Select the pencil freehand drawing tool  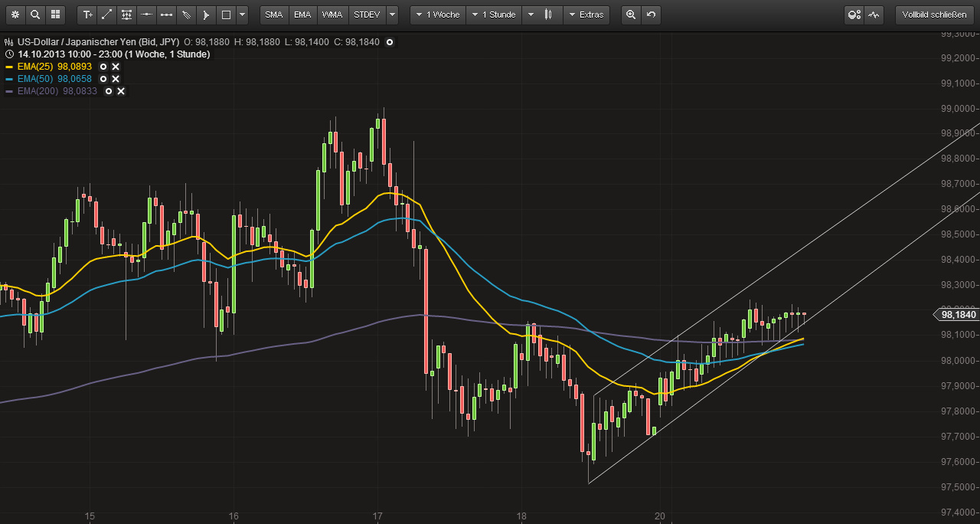coord(185,15)
